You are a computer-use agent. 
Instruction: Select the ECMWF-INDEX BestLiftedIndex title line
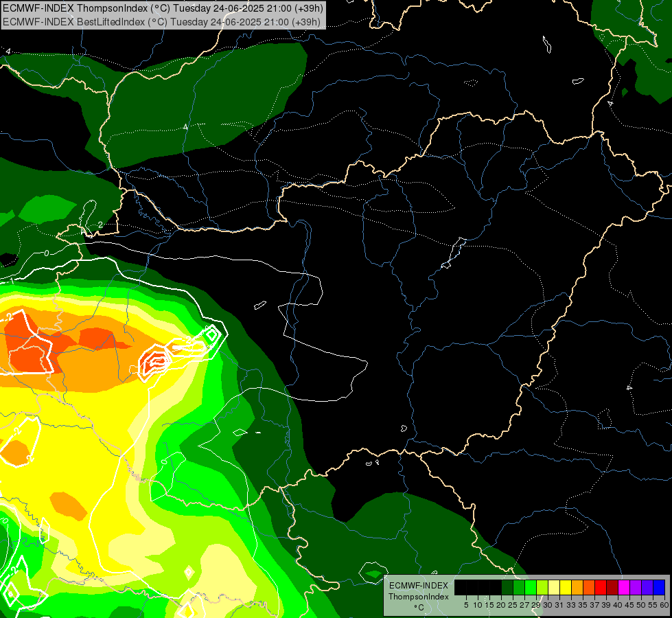(x=161, y=22)
